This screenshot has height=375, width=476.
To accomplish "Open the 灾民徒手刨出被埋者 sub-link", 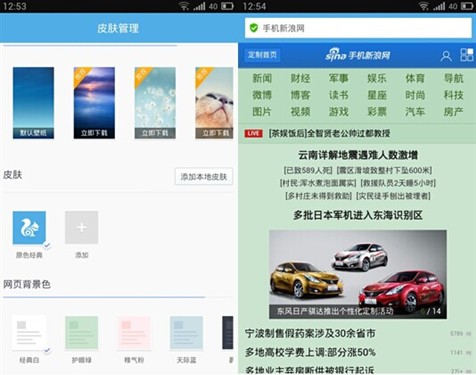I will click(x=393, y=196).
